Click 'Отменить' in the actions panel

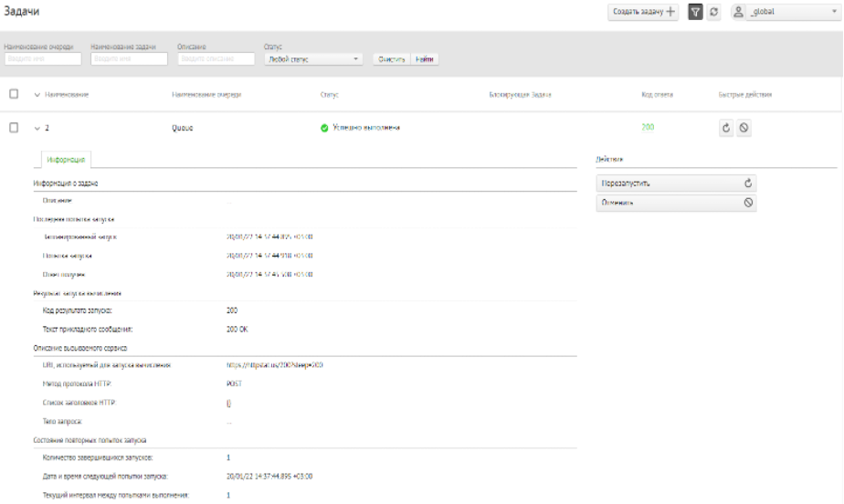click(676, 203)
